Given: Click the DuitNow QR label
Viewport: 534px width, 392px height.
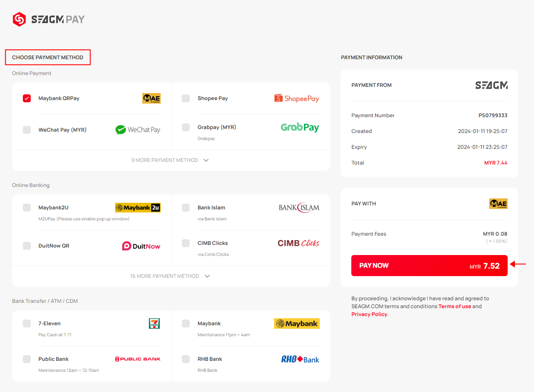Looking at the screenshot, I should (54, 246).
